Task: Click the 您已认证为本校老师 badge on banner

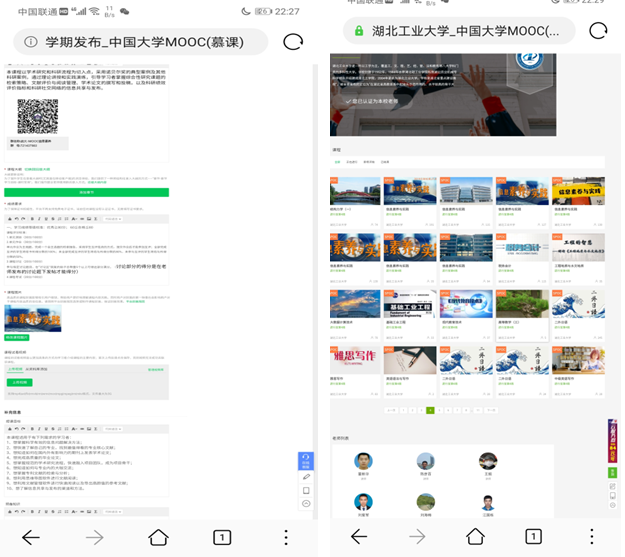Action: tap(372, 101)
